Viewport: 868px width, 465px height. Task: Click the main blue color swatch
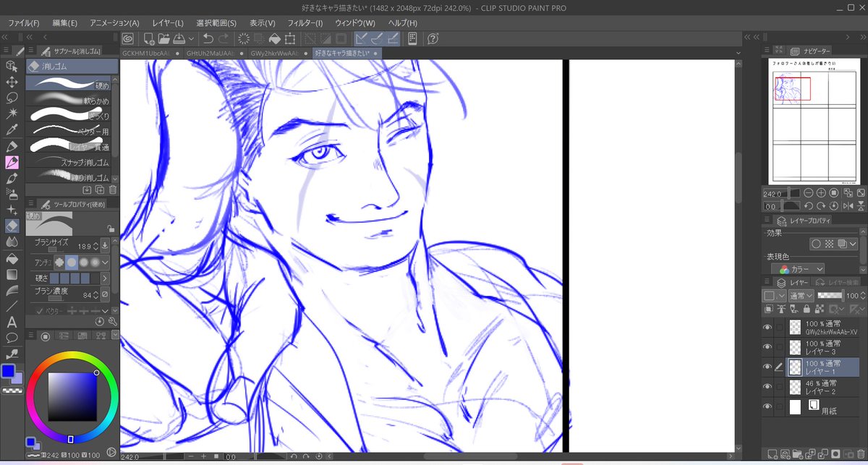(x=8, y=371)
